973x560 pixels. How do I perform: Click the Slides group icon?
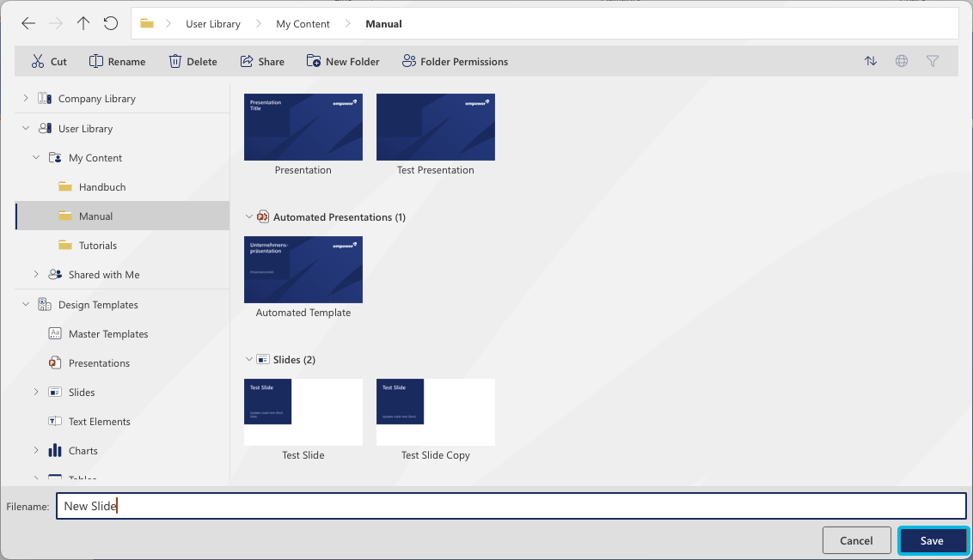pos(262,360)
